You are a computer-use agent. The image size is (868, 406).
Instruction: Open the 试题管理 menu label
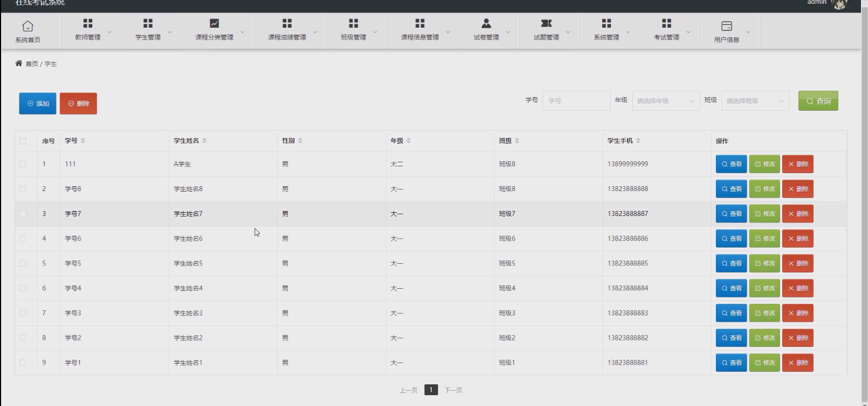click(x=546, y=37)
